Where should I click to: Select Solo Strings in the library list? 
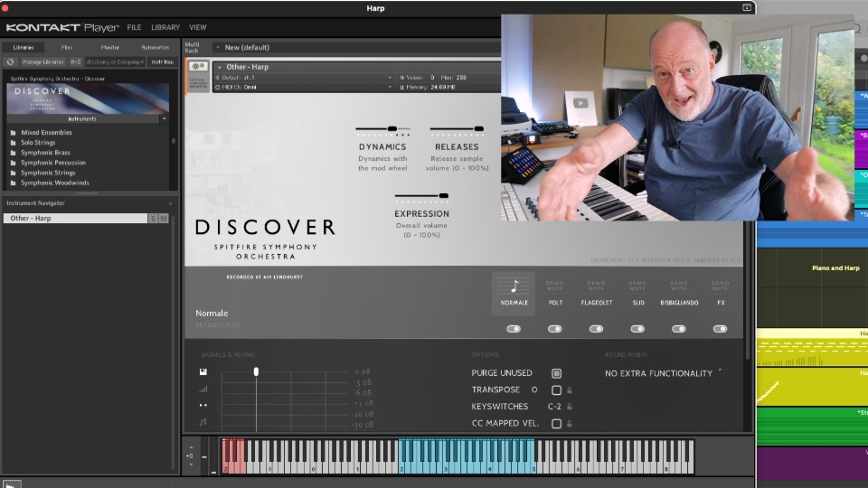[38, 143]
